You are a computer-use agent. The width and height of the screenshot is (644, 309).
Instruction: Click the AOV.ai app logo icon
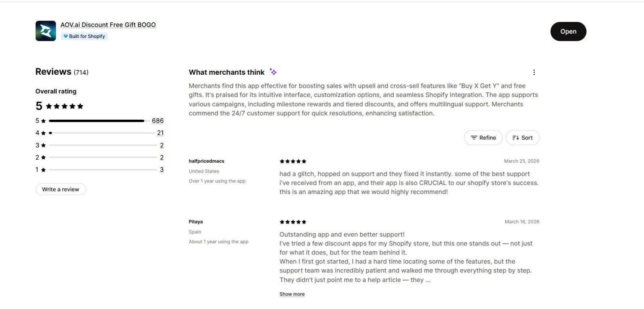pyautogui.click(x=46, y=30)
